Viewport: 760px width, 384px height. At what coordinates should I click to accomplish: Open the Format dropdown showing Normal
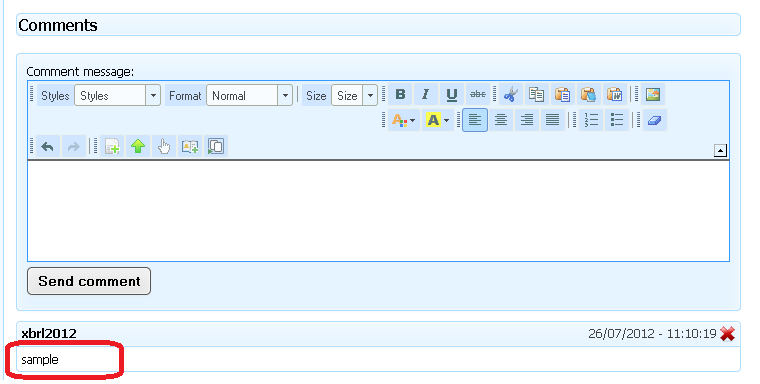click(x=249, y=96)
